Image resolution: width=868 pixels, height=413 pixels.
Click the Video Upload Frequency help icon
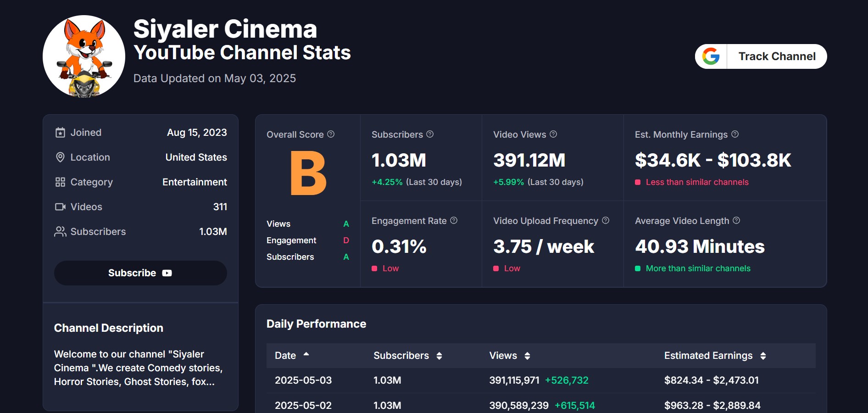pyautogui.click(x=606, y=220)
